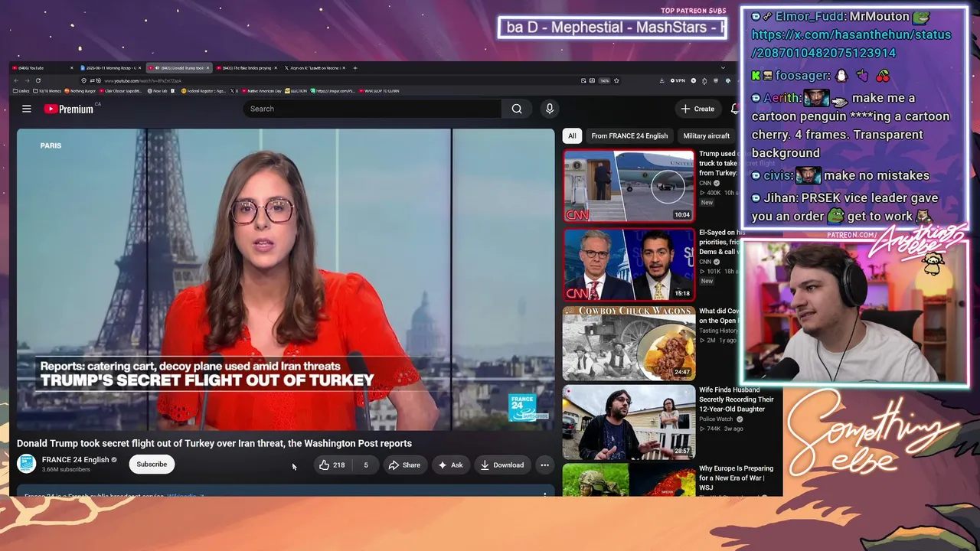Open the Dailies bookmark folder
Image resolution: width=980 pixels, height=551 pixels.
click(21, 91)
